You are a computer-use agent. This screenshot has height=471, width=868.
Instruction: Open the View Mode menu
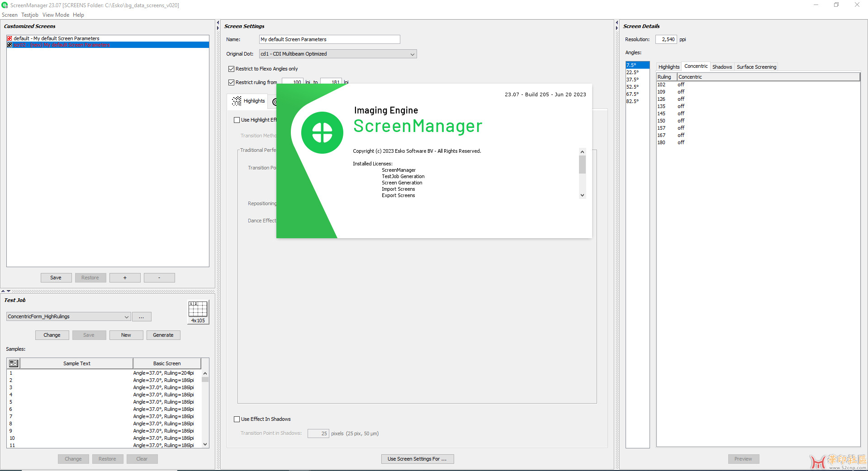coord(56,15)
